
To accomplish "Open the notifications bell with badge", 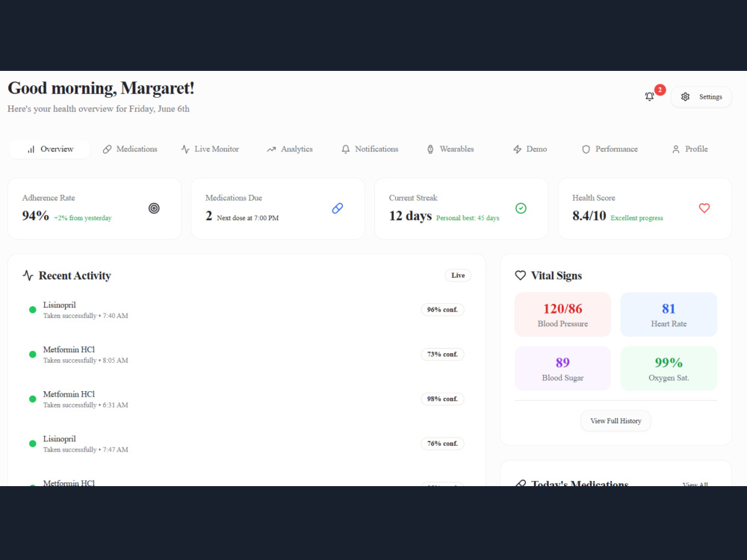I will pos(649,96).
